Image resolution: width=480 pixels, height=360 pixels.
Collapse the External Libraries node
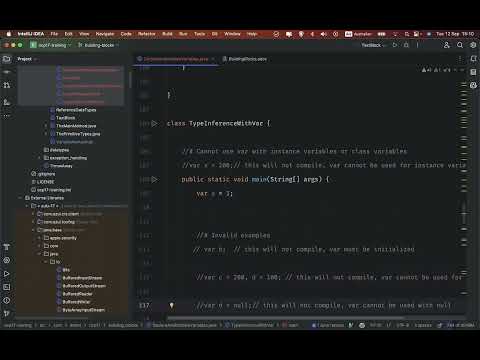pos(20,198)
